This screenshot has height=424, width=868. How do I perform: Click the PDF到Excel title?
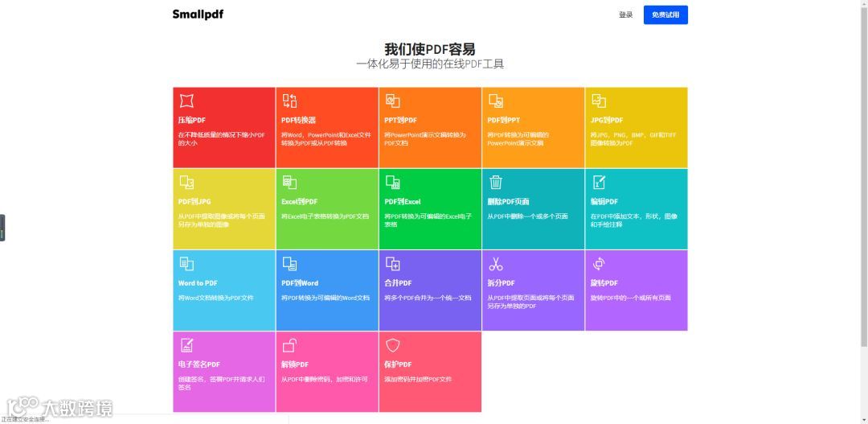(403, 202)
